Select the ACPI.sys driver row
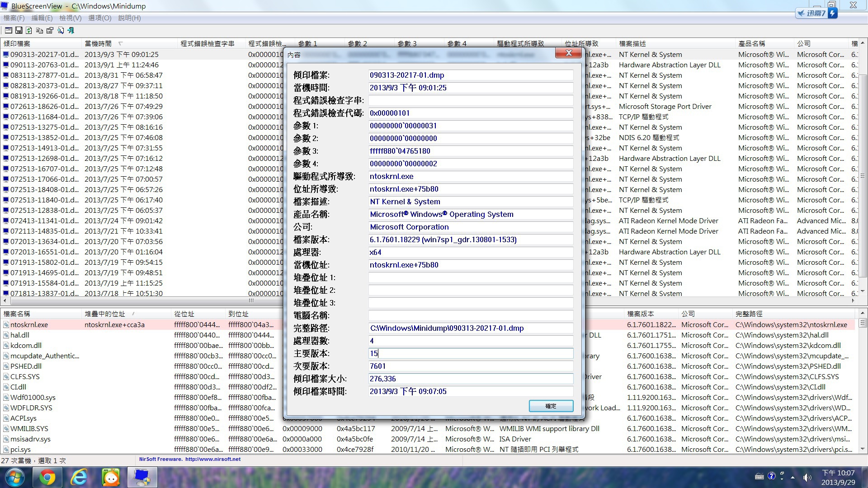 tap(23, 418)
